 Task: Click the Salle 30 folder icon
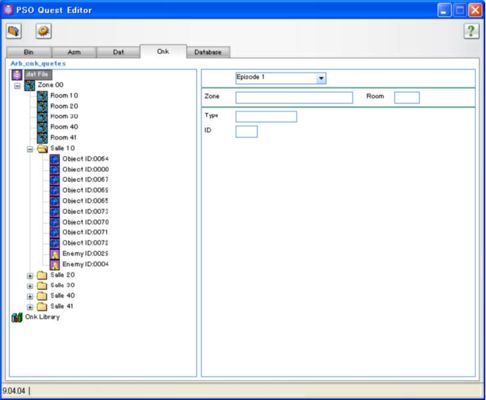42,286
